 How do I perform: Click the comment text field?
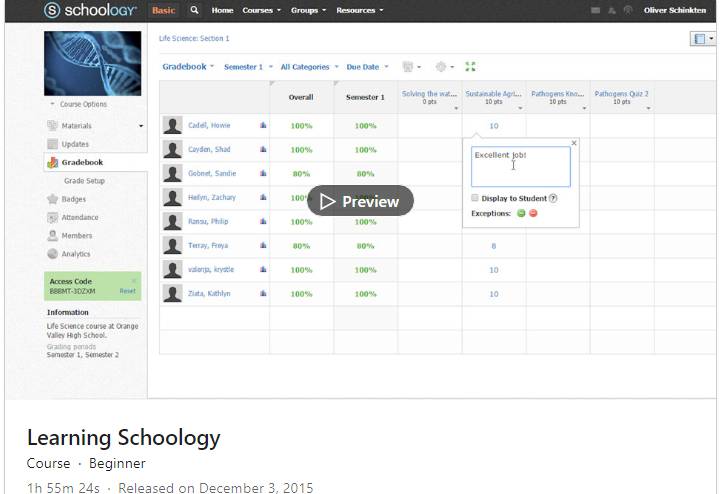[x=521, y=167]
